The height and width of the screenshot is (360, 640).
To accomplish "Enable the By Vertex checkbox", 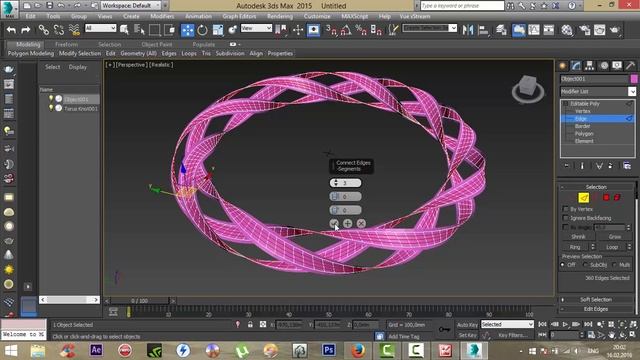I will [x=565, y=209].
